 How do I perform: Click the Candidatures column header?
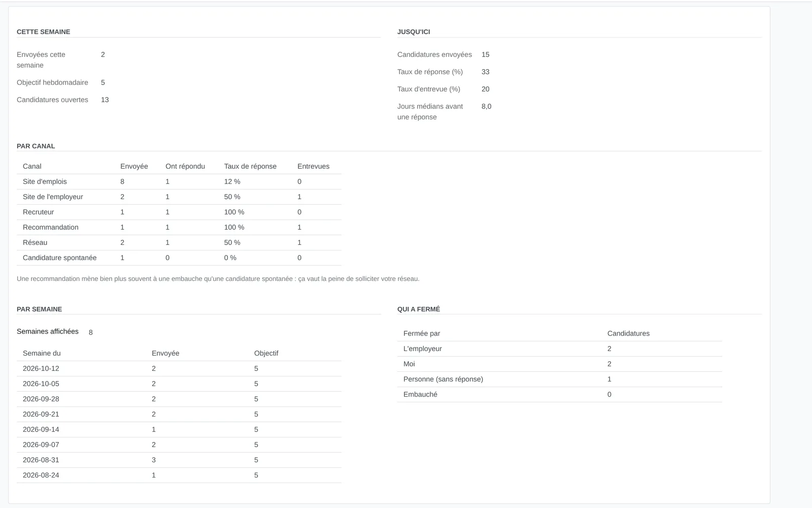(x=628, y=333)
